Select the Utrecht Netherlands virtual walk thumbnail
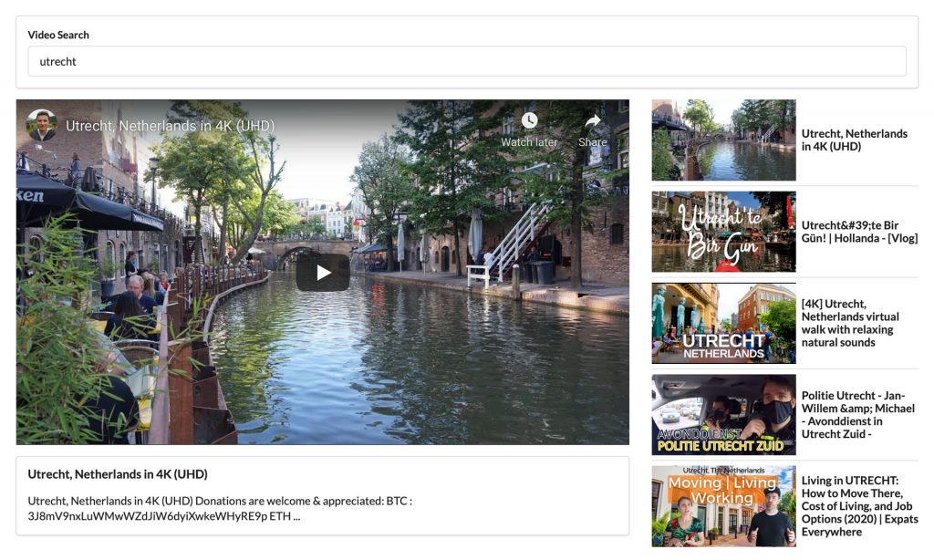934x560 pixels. click(723, 323)
